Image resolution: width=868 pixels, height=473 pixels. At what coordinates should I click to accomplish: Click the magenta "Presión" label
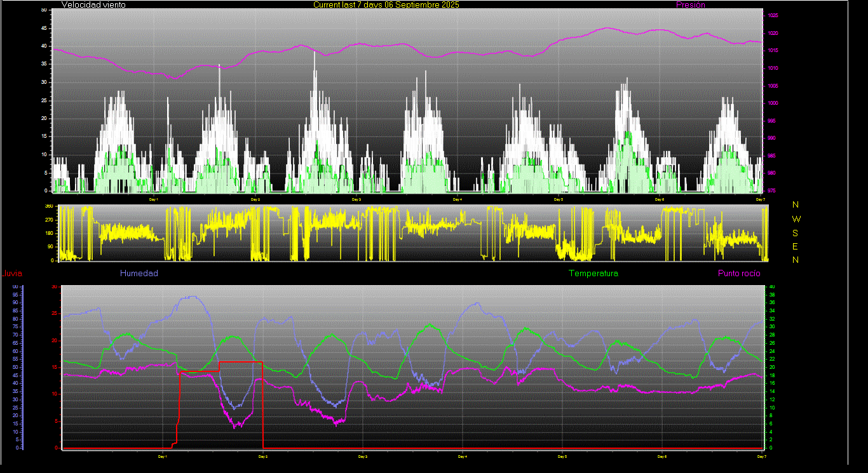(x=691, y=4)
